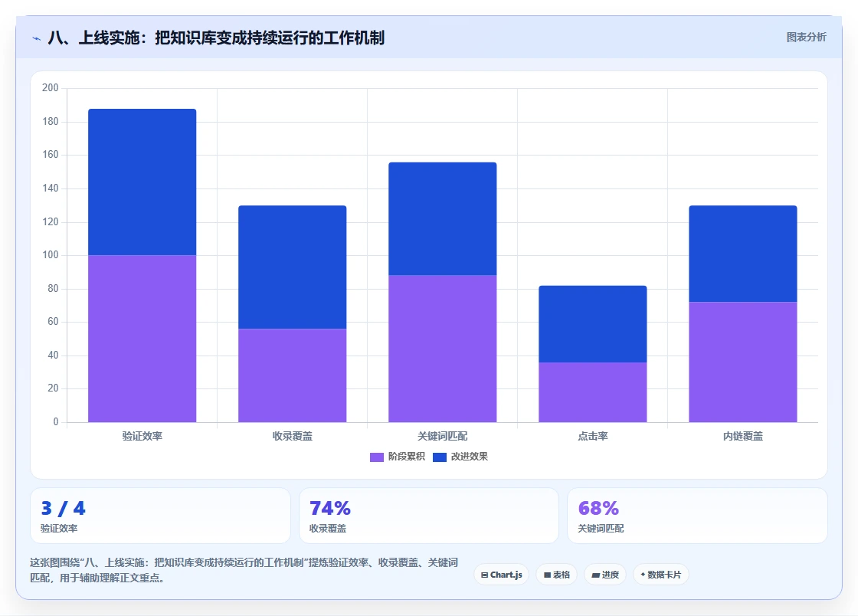Click the blue segment of 验证效率 bar
Viewport: 858px width, 616px height.
point(142,182)
